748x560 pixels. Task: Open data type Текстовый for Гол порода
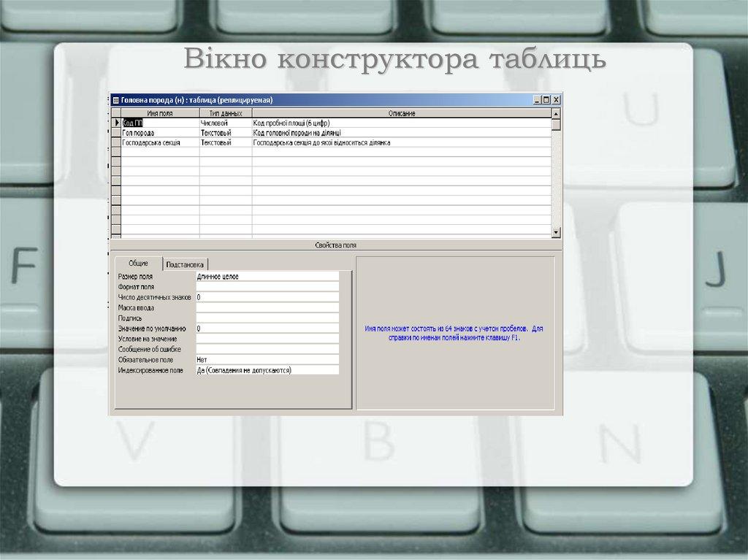click(x=225, y=133)
